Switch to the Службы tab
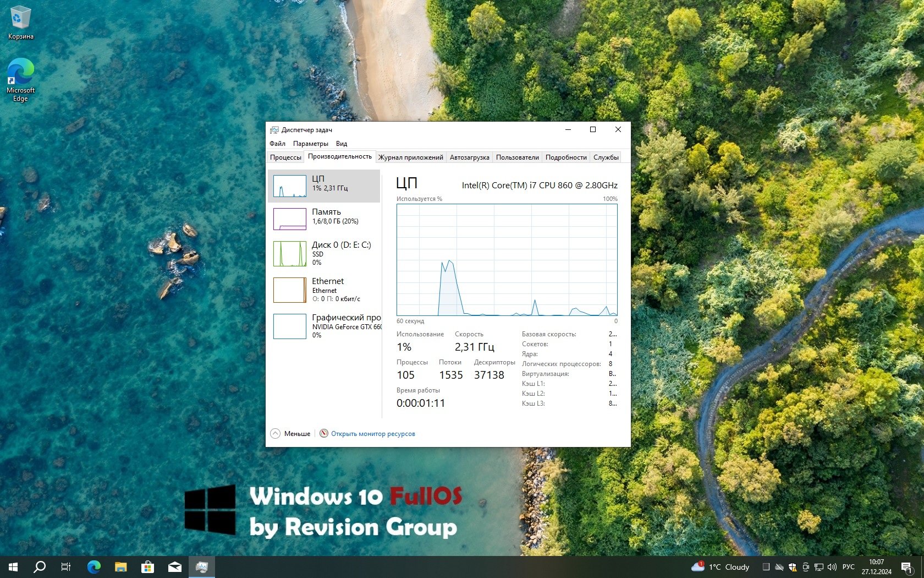 coord(606,157)
